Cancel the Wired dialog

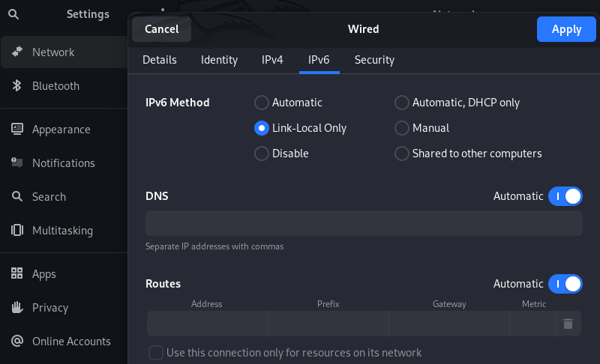pyautogui.click(x=161, y=29)
